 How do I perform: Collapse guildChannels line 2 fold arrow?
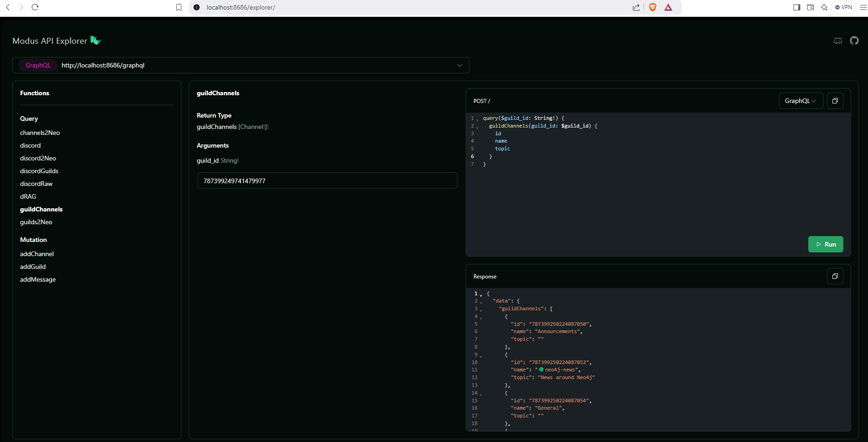click(478, 127)
